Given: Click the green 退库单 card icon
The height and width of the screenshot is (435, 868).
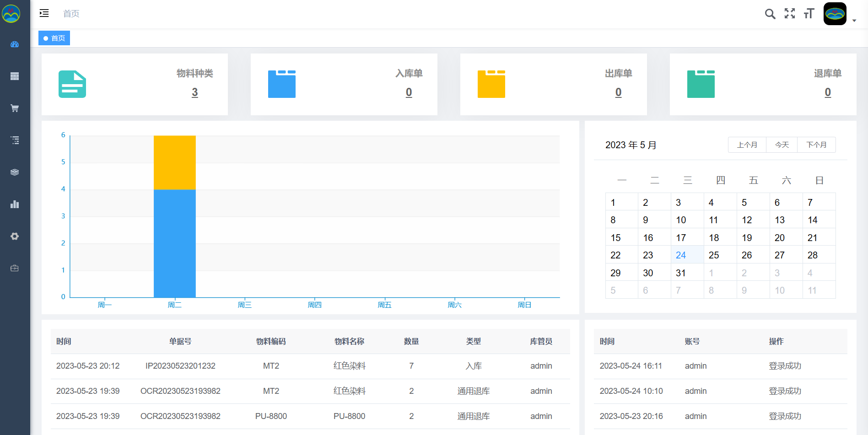Looking at the screenshot, I should pyautogui.click(x=701, y=84).
